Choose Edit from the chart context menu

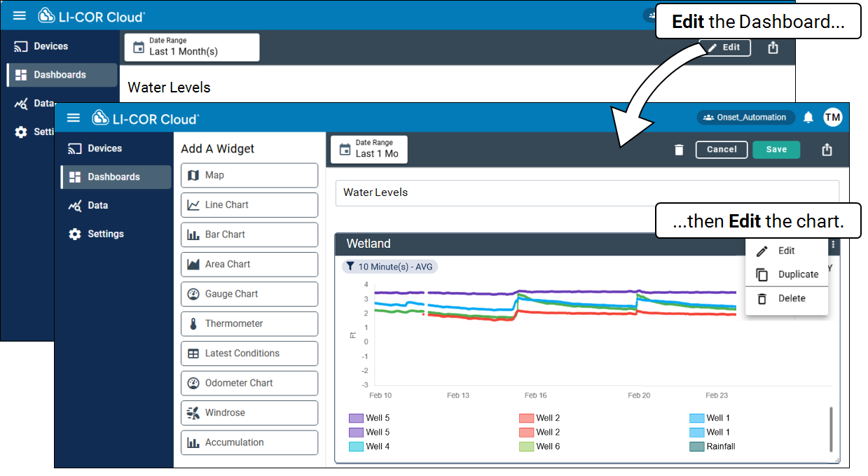coord(786,251)
